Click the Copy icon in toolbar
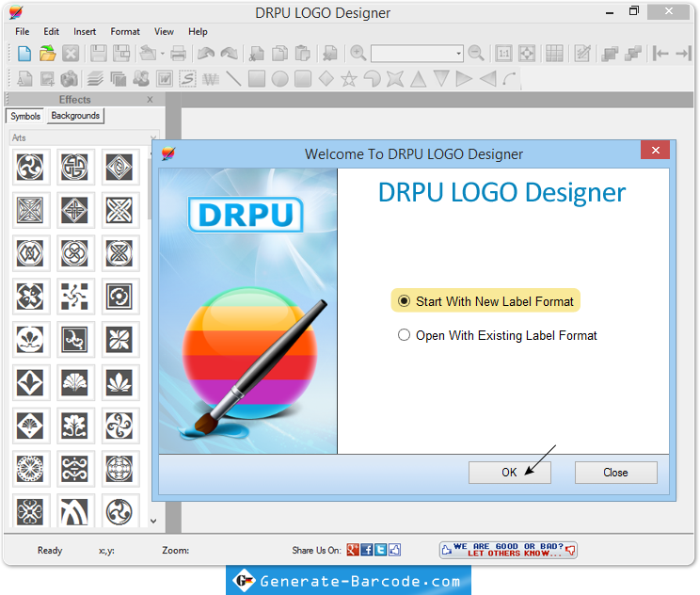Image resolution: width=700 pixels, height=595 pixels. [x=280, y=54]
